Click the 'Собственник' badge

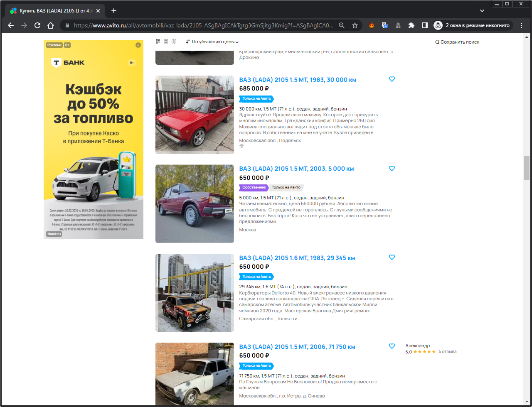pyautogui.click(x=254, y=187)
